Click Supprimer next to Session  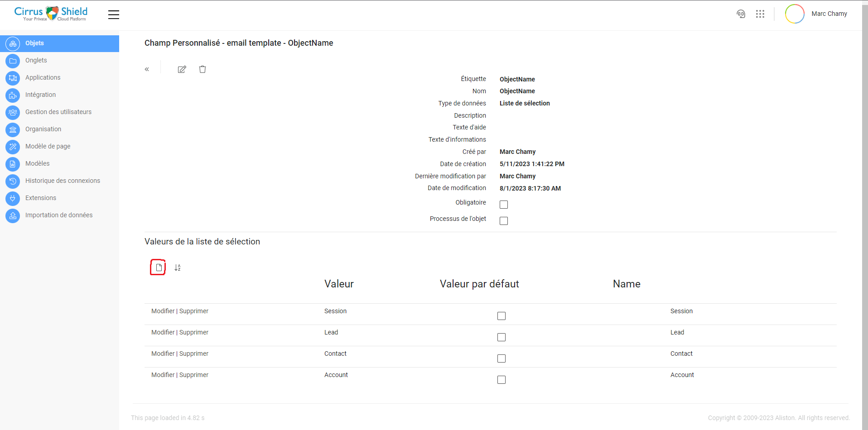click(x=194, y=311)
